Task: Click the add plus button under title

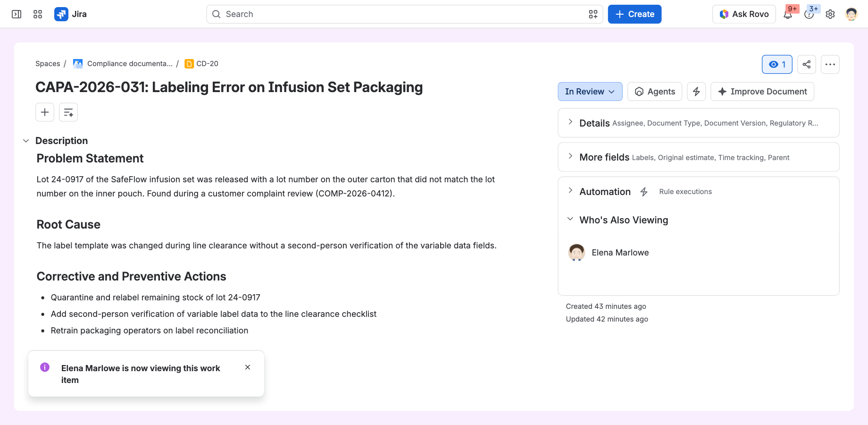Action: (45, 112)
